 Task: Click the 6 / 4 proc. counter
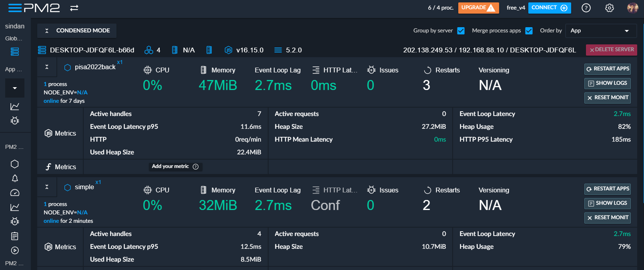point(441,8)
